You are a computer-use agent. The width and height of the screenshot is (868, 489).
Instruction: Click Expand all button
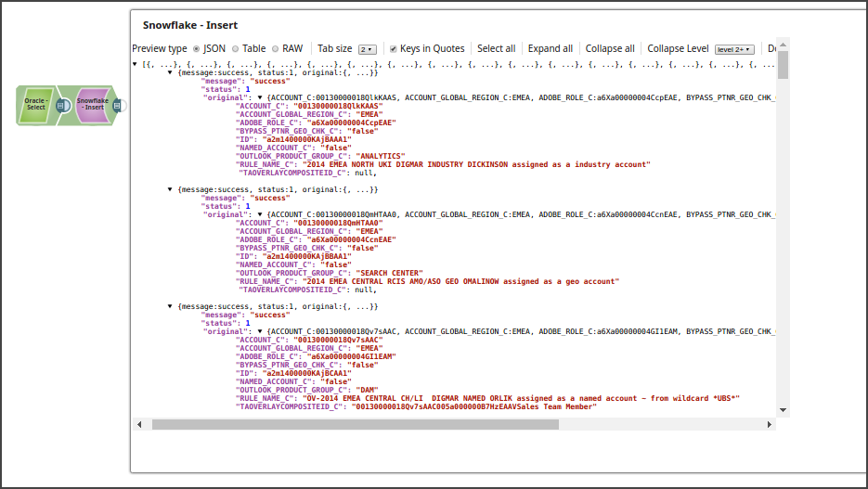click(x=550, y=49)
